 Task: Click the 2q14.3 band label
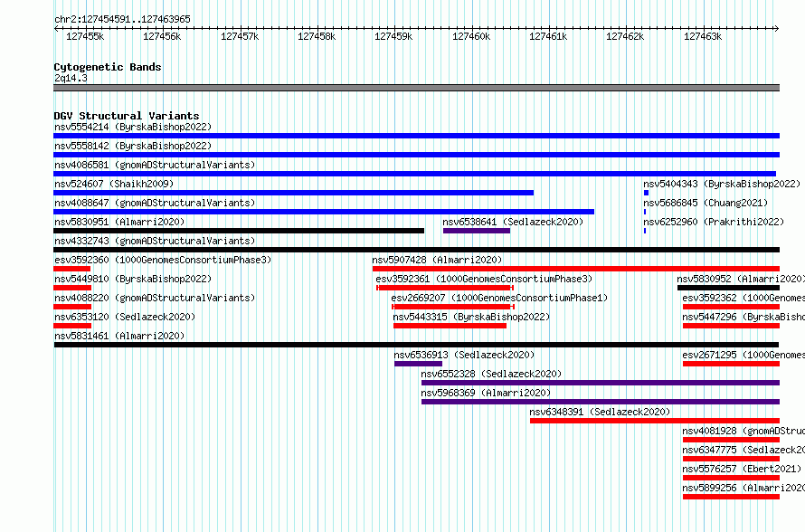pyautogui.click(x=71, y=78)
